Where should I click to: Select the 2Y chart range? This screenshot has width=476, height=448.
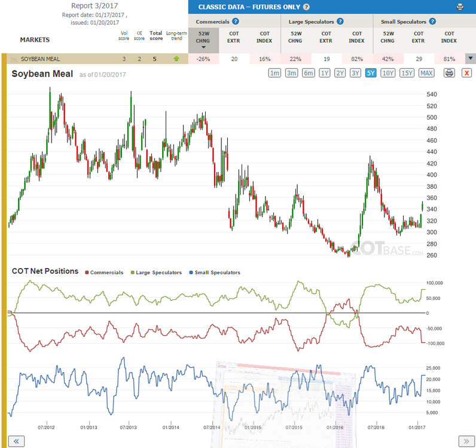pyautogui.click(x=340, y=73)
